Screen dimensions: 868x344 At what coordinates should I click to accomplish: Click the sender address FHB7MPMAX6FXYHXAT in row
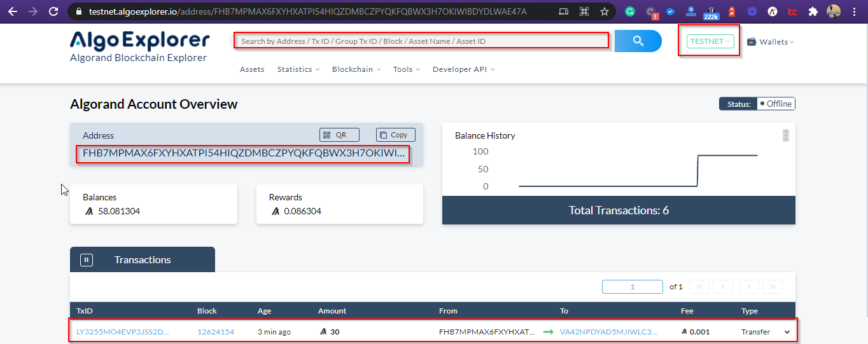click(x=487, y=332)
